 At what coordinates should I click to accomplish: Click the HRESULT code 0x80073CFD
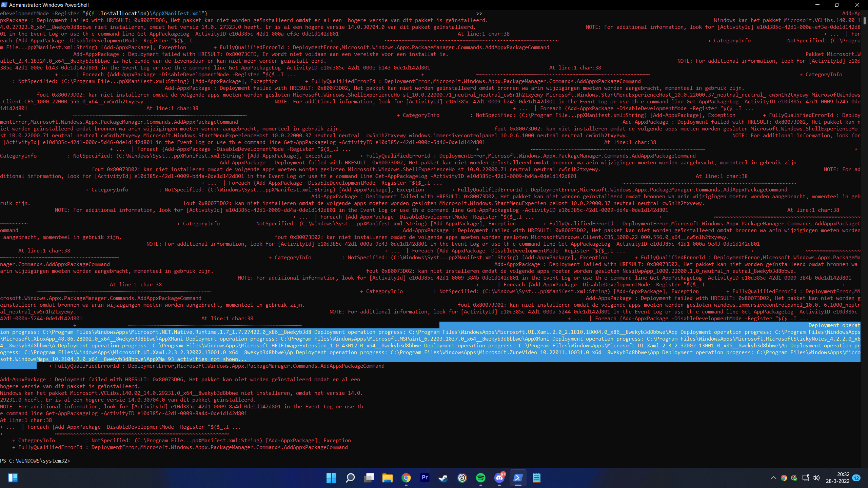[241, 54]
